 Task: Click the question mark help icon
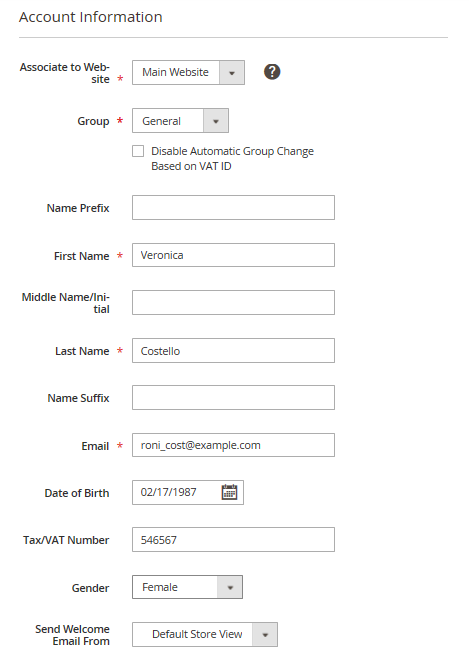pyautogui.click(x=272, y=72)
